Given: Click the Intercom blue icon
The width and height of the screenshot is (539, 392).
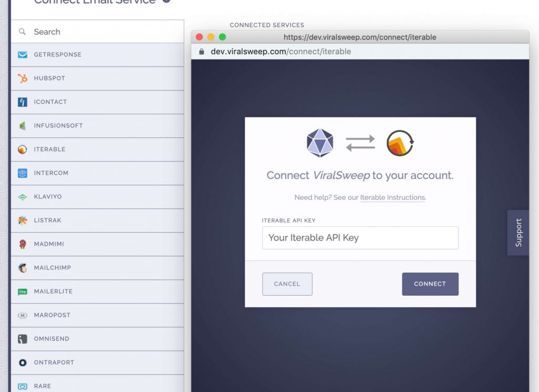Looking at the screenshot, I should tap(22, 173).
